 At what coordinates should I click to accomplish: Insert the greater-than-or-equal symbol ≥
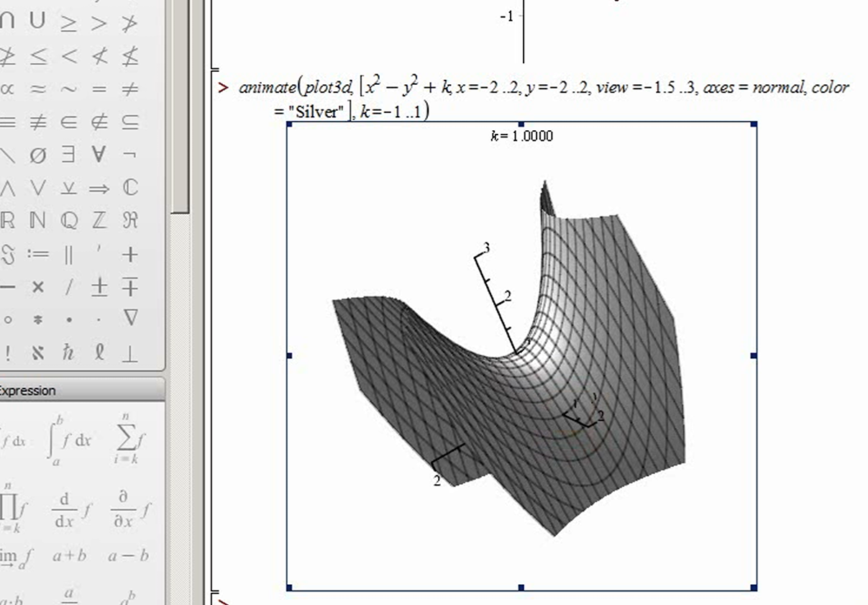(x=68, y=22)
